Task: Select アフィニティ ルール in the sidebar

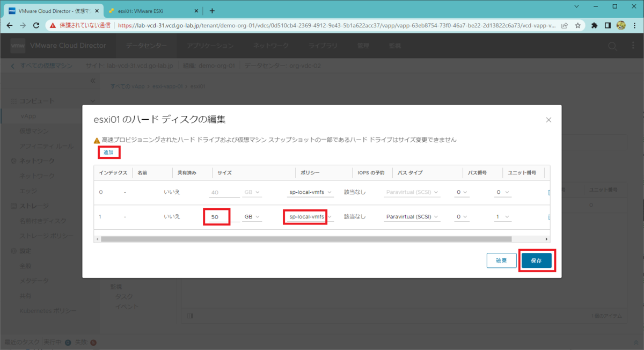Action: point(47,146)
